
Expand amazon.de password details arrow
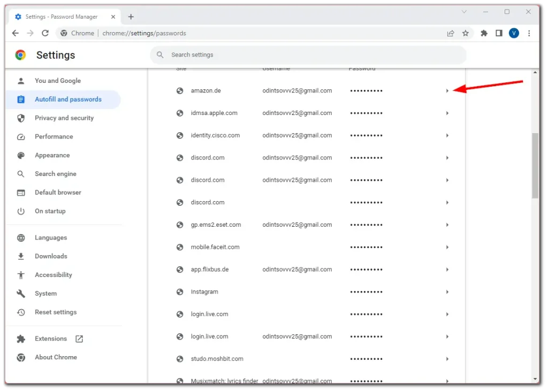pos(447,91)
